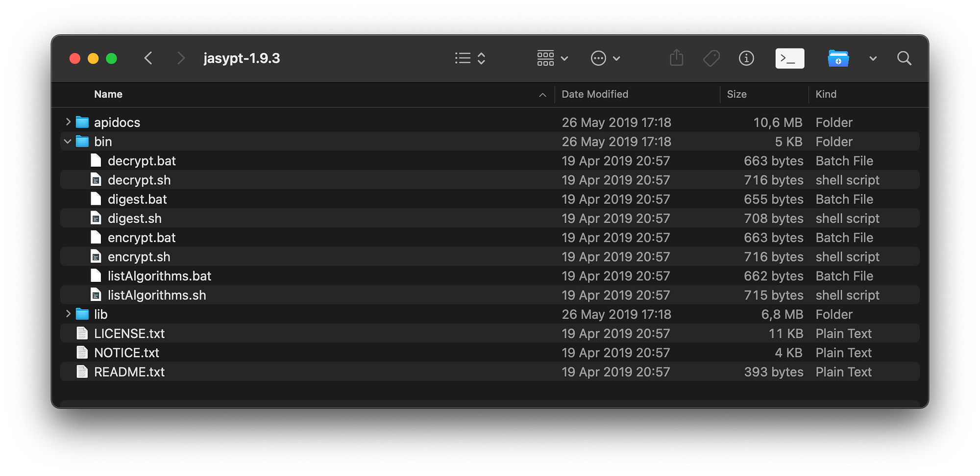Select the README.txt file name
Viewport: 980px width, 476px height.
[x=129, y=372]
